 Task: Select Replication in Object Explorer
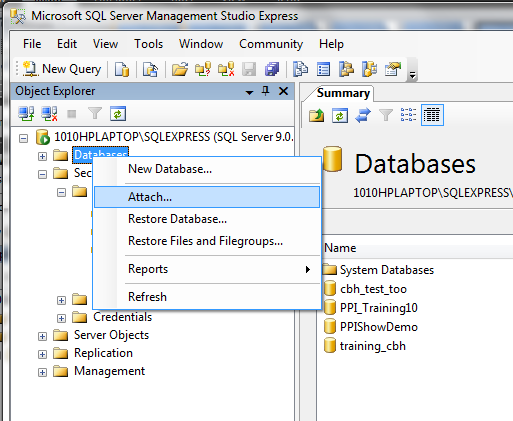(103, 353)
